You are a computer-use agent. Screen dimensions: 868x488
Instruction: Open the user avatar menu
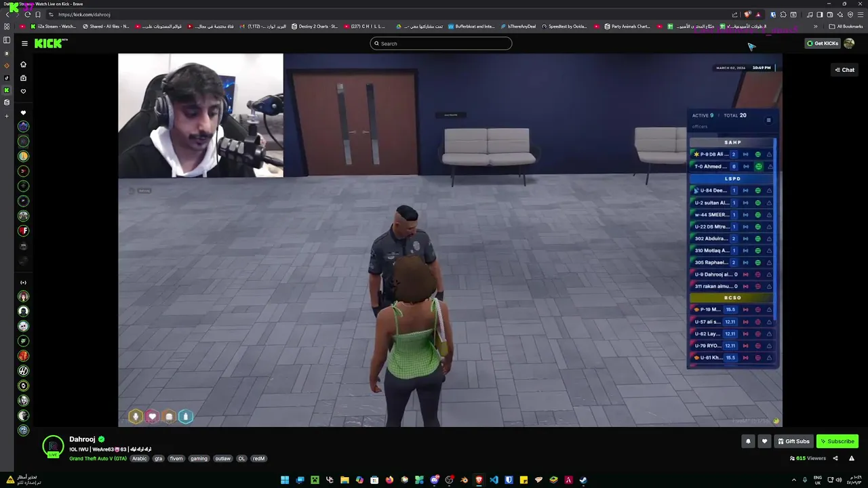849,43
